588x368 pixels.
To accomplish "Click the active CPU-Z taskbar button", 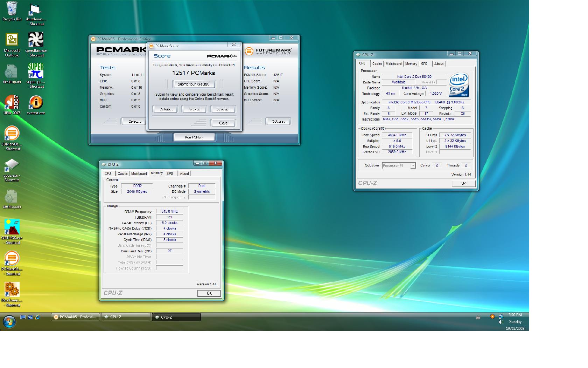I will (176, 317).
